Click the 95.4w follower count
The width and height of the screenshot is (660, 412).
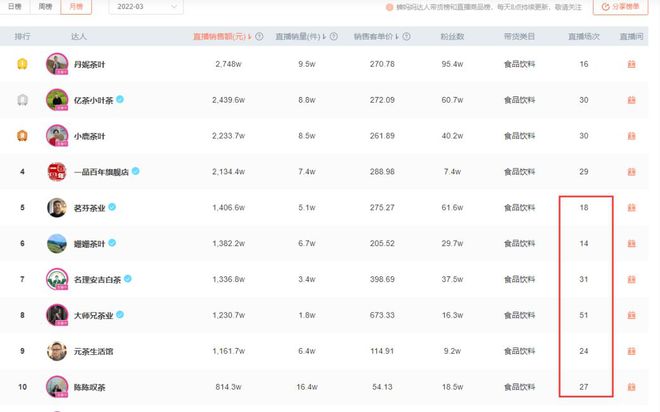452,64
